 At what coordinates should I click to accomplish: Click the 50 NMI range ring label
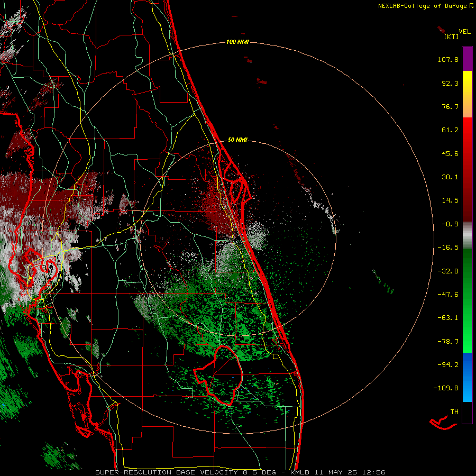pos(237,140)
